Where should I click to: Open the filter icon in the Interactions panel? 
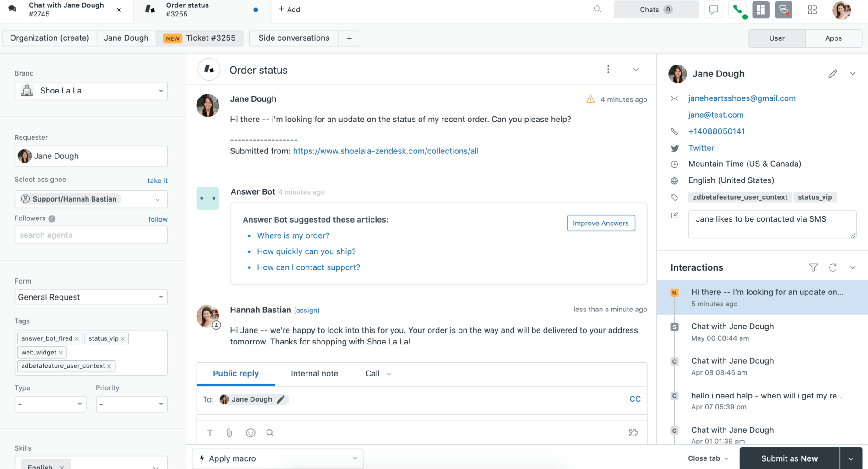[813, 267]
